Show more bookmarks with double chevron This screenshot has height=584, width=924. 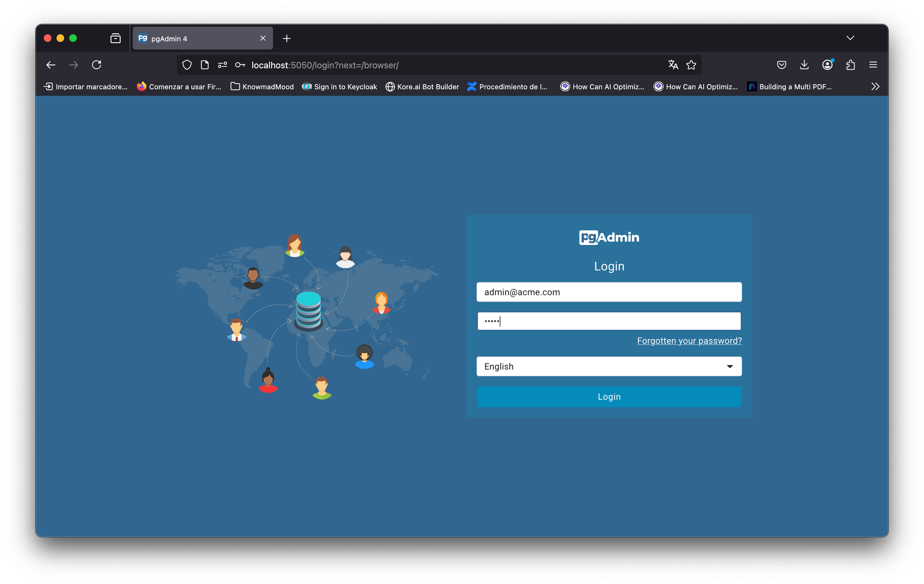tap(875, 86)
